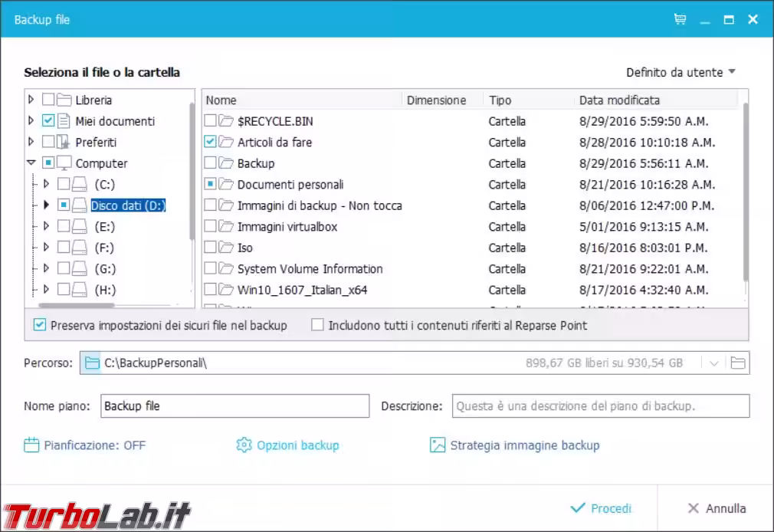774x532 pixels.
Task: Click the Computer monitor icon in tree
Action: coord(64,163)
